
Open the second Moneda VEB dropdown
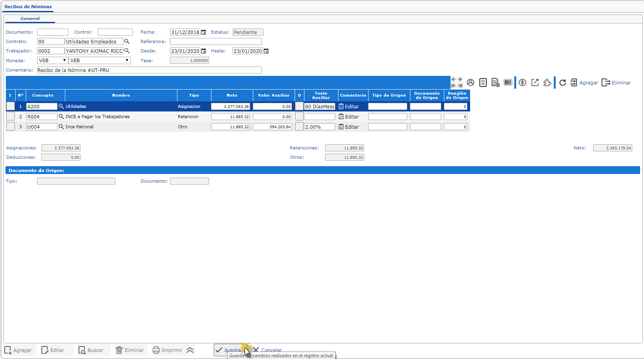pos(100,61)
